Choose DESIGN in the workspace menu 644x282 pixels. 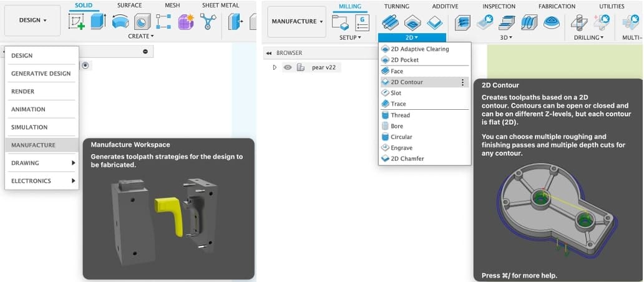point(41,56)
